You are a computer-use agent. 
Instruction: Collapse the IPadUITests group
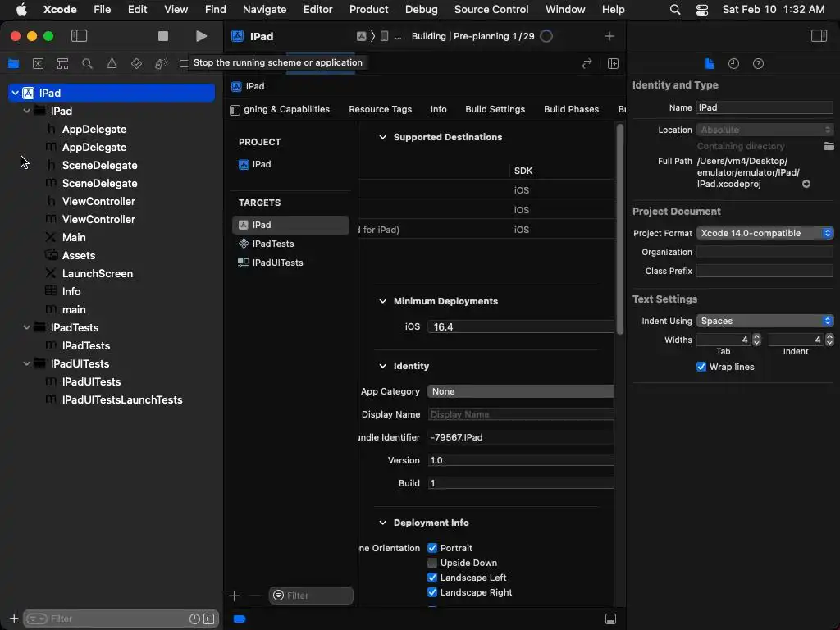click(26, 363)
